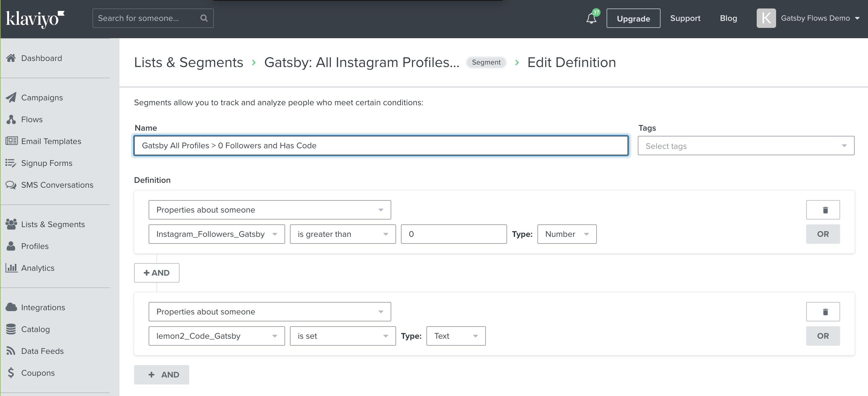Click the follower value field containing 0
Image resolution: width=868 pixels, height=396 pixels.
click(453, 234)
